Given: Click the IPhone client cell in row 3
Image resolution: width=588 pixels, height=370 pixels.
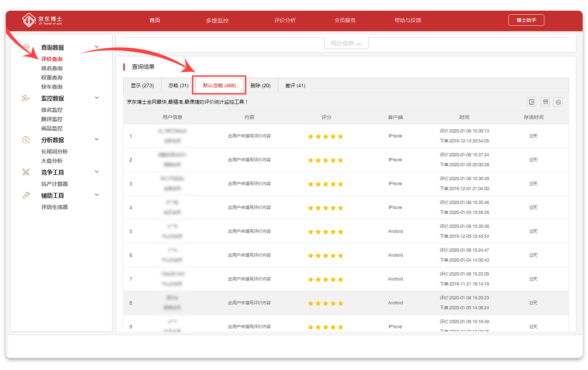Looking at the screenshot, I should [395, 184].
